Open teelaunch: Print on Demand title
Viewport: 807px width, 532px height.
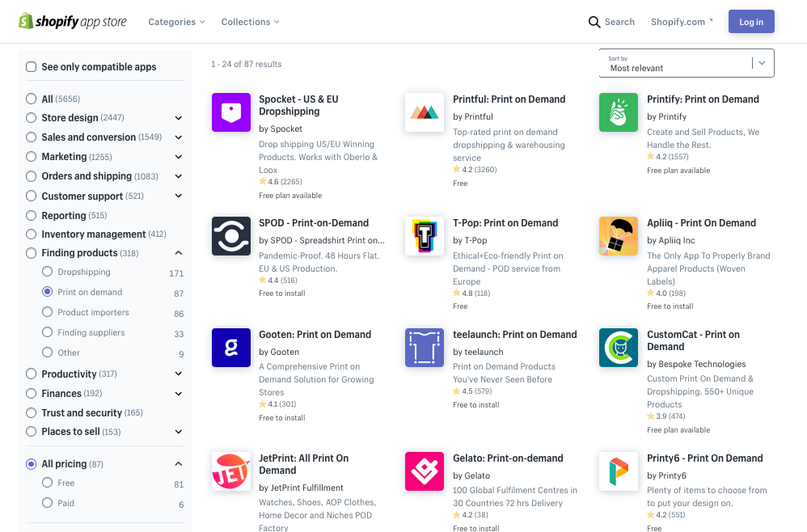tap(514, 335)
